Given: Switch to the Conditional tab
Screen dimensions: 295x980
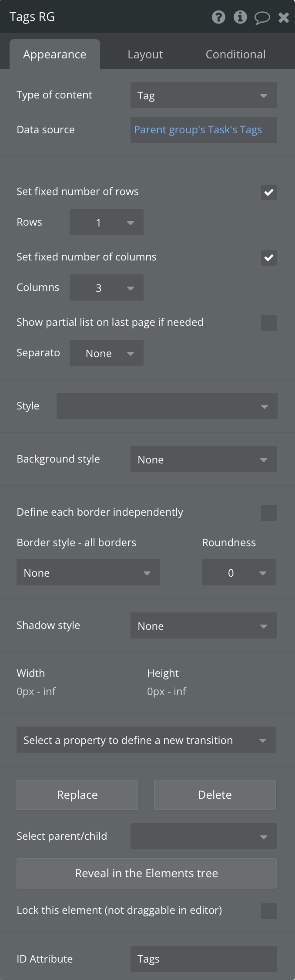Looking at the screenshot, I should [235, 54].
